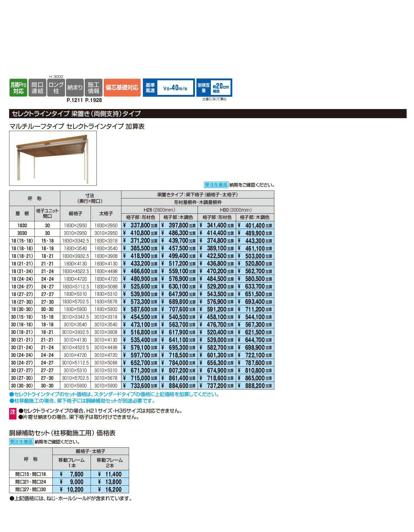414x532 pixels.
Task: Click the ¥337,800 price cell for 1830
Action: click(141, 225)
